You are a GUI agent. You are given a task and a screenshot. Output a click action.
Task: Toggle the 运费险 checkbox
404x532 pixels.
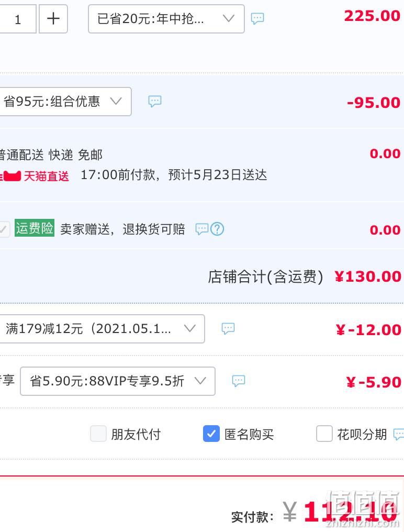[x=4, y=229]
